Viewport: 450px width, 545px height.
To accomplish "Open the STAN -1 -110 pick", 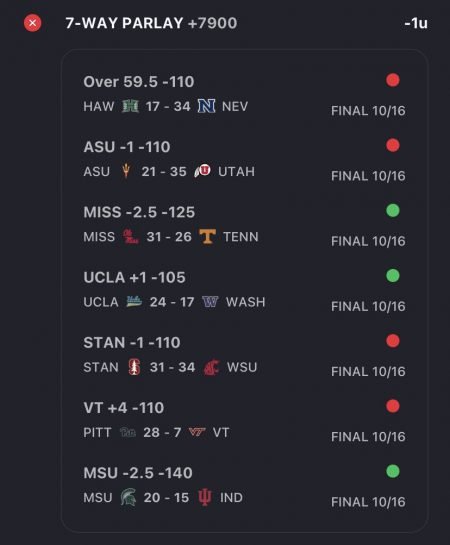I will [132, 342].
